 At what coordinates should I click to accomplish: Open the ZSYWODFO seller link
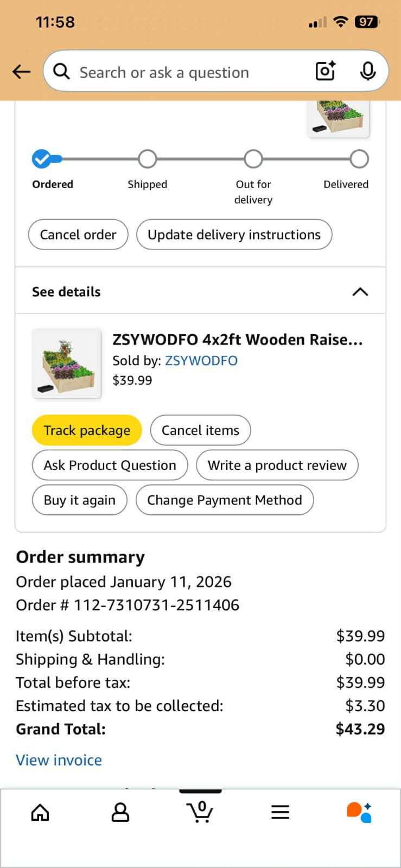pyautogui.click(x=201, y=361)
